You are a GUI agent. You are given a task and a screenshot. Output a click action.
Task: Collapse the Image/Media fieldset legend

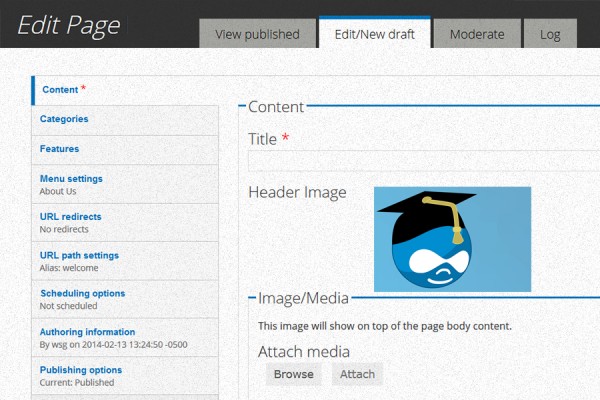(x=303, y=297)
